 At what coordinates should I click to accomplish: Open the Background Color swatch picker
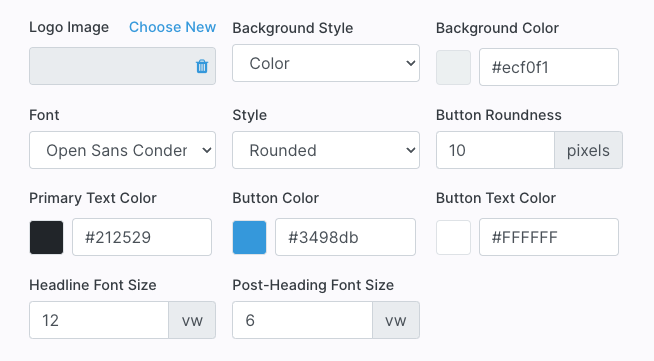(453, 68)
